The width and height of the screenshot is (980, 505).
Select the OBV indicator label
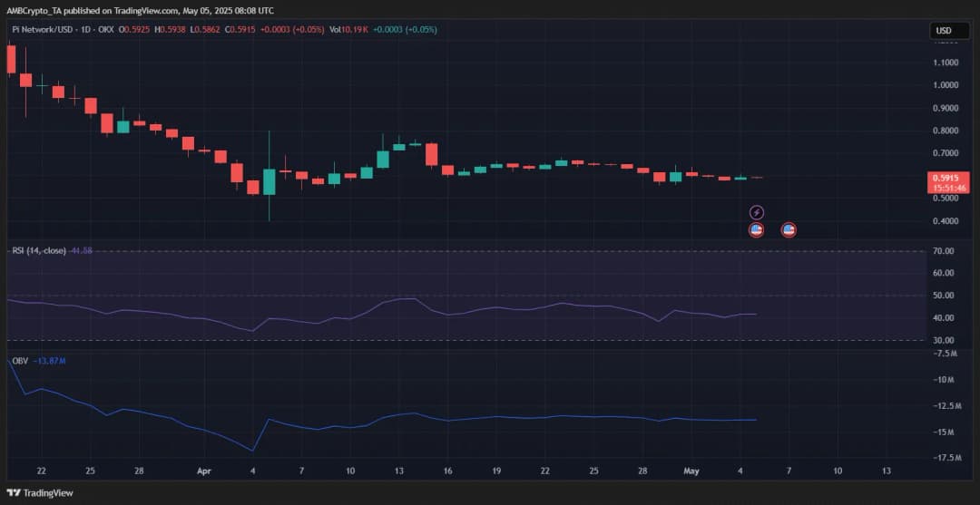pos(19,361)
